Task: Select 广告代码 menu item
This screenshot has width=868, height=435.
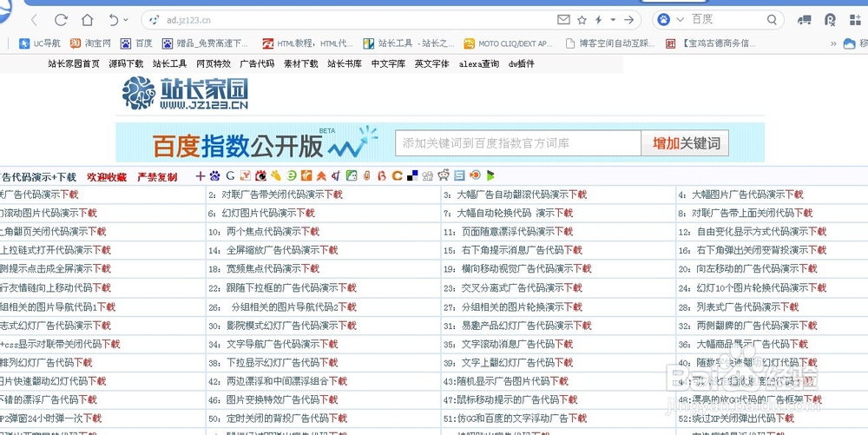Action: click(257, 63)
